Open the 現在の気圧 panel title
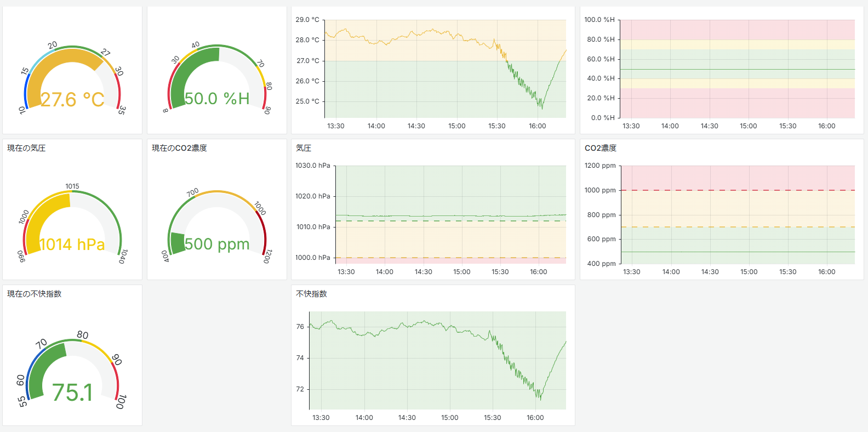Screen dimensions: 868x432 pyautogui.click(x=26, y=148)
